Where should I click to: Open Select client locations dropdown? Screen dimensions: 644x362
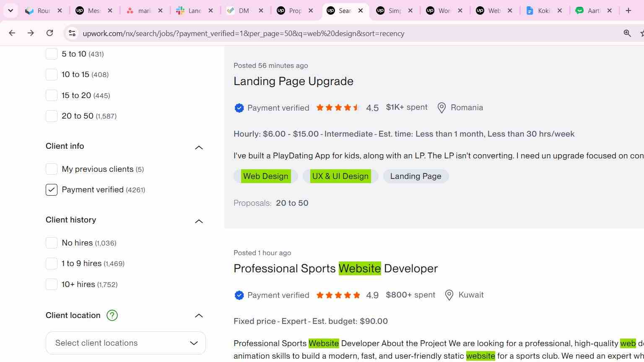click(126, 343)
